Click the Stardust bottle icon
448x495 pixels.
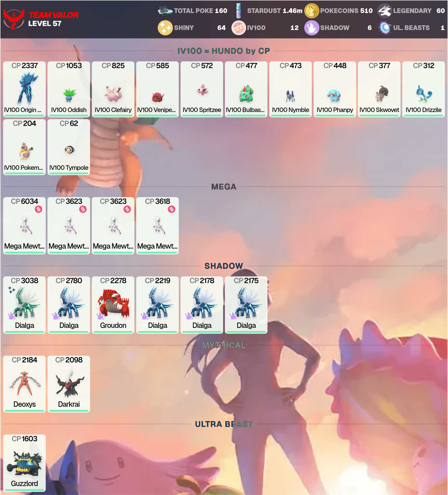[238, 11]
